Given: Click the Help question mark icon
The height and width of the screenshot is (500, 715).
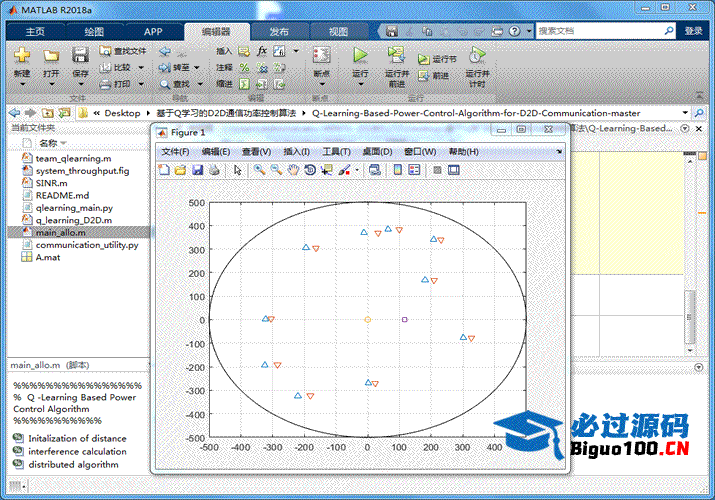Looking at the screenshot, I should (x=514, y=31).
